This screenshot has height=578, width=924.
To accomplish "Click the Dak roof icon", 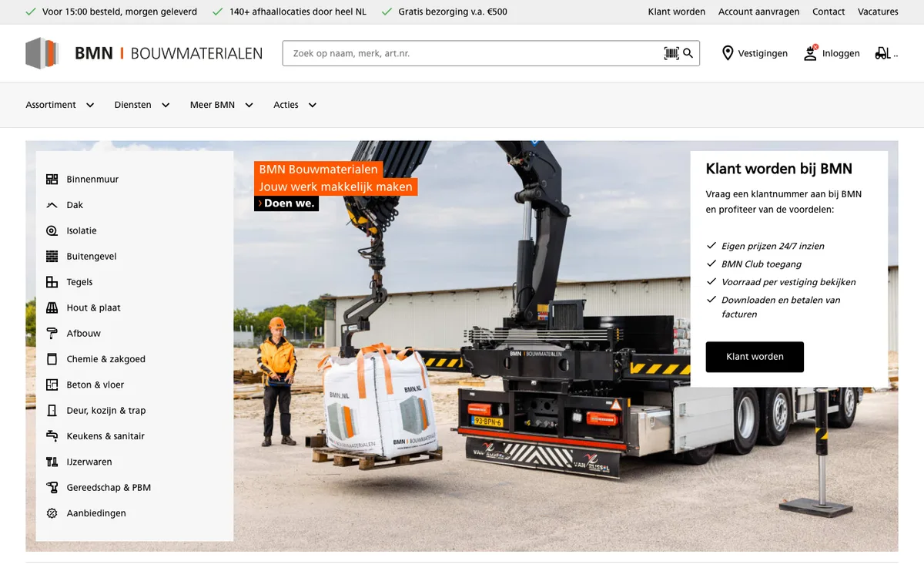I will point(52,205).
